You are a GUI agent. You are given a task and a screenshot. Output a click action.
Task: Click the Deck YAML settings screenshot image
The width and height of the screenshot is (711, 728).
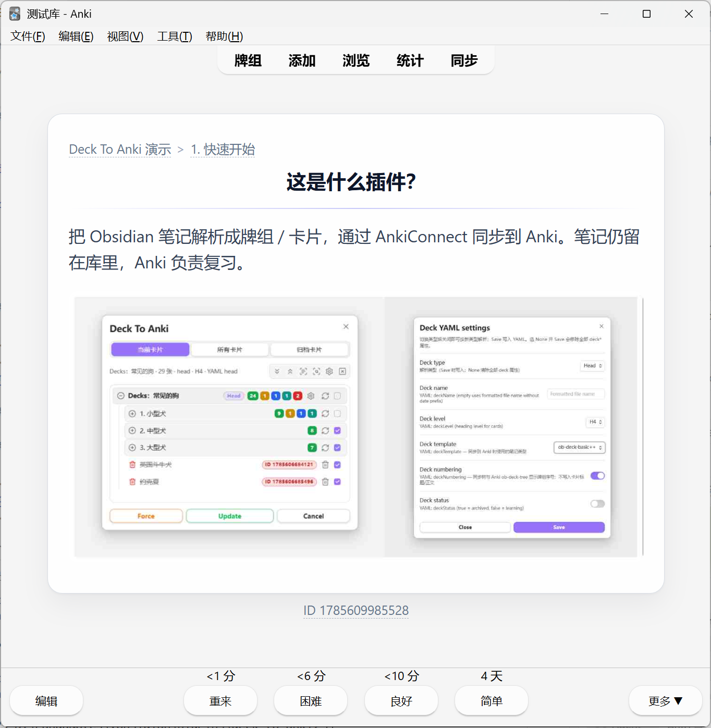(x=511, y=427)
